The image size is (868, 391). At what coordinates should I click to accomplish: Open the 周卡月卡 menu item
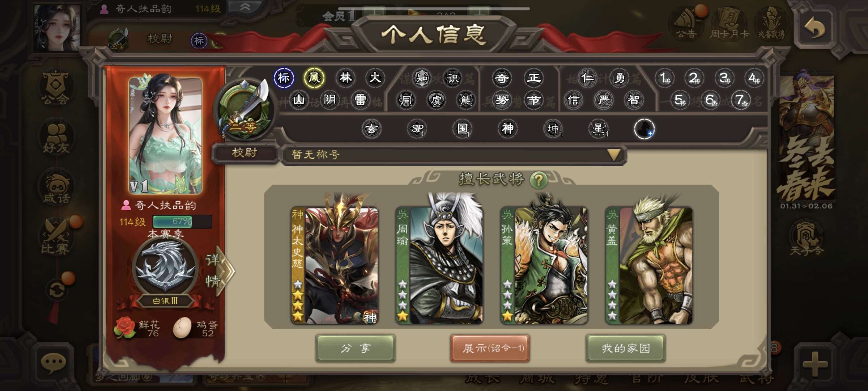(x=729, y=22)
